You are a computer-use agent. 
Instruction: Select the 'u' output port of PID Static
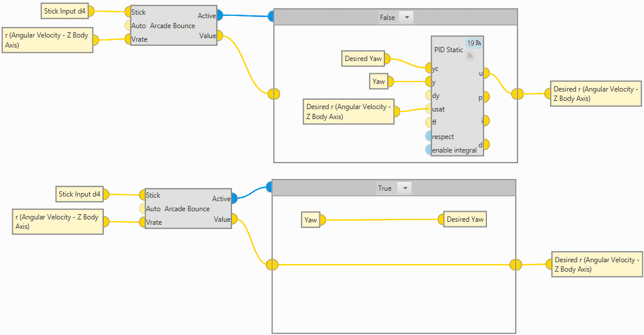pos(484,74)
